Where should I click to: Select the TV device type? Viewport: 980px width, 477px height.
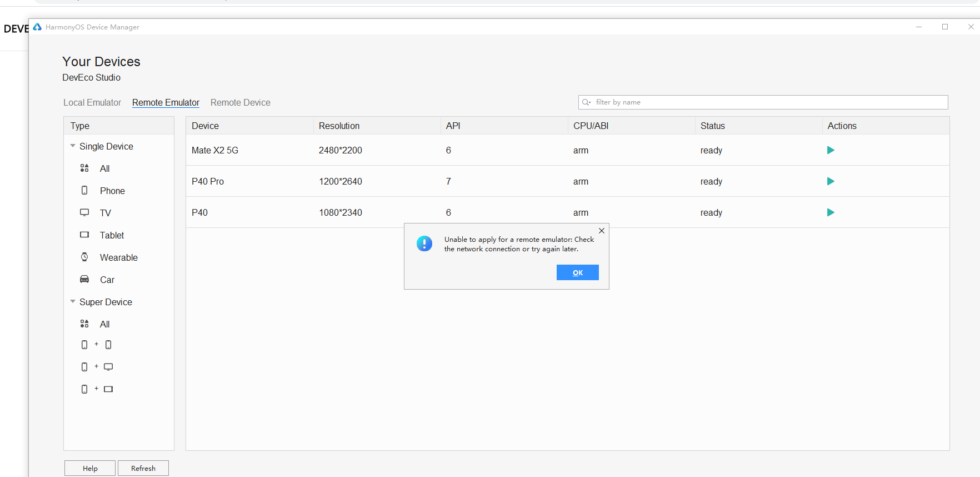(x=106, y=213)
